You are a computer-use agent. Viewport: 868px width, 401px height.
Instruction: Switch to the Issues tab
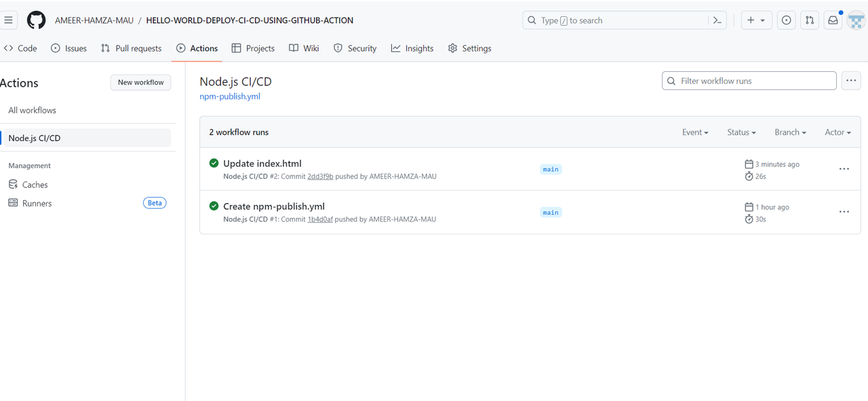[x=68, y=48]
